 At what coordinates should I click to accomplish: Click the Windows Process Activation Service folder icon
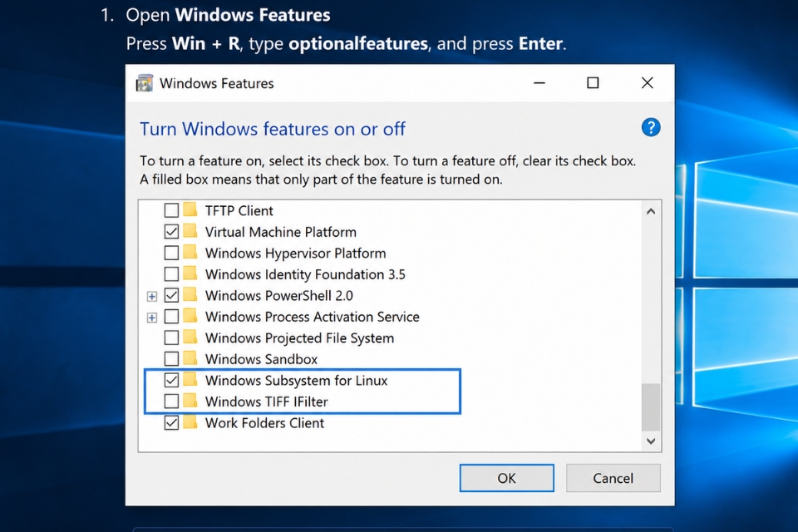190,316
